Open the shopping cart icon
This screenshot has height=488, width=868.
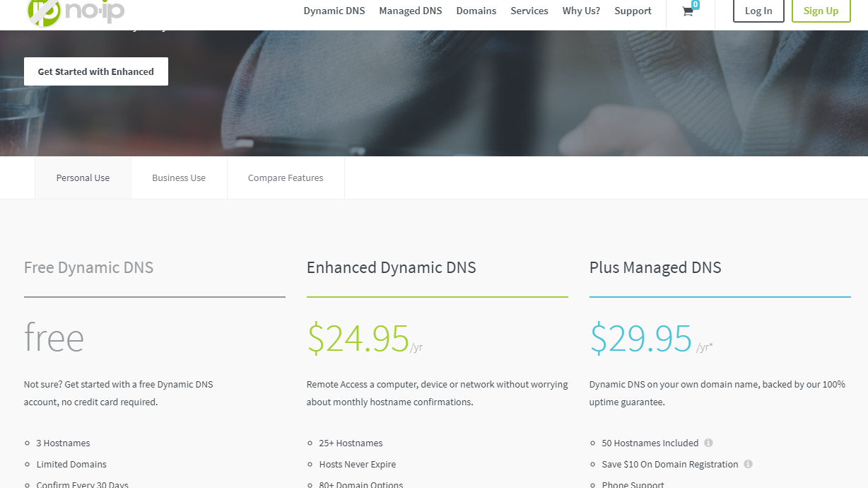(x=688, y=11)
